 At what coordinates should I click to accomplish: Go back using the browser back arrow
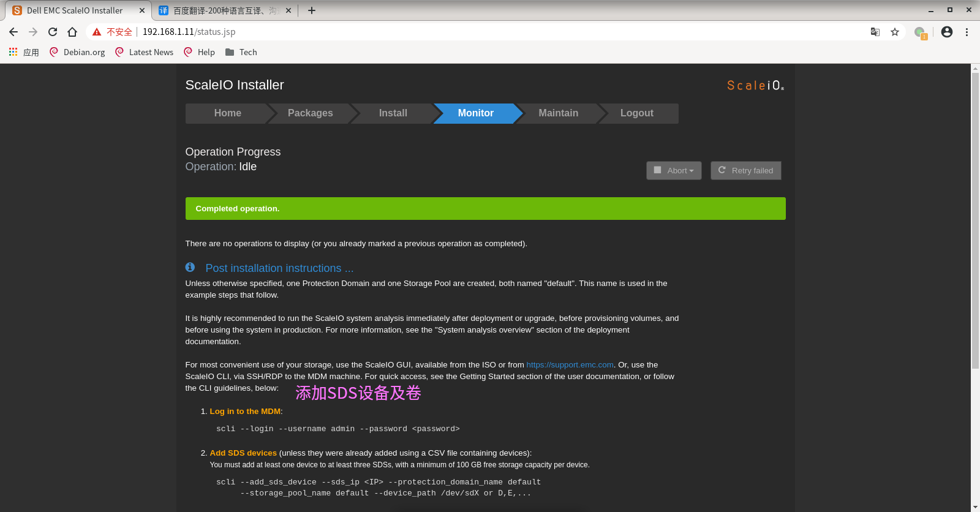pyautogui.click(x=13, y=32)
